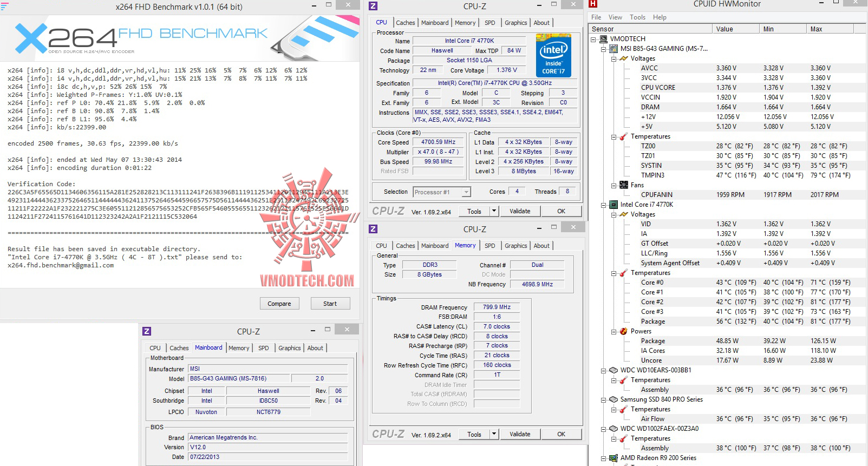Screen dimensions: 868x466
Task: Click the CPU-Z icon in the Mainboard tab window title bar
Action: click(x=147, y=331)
